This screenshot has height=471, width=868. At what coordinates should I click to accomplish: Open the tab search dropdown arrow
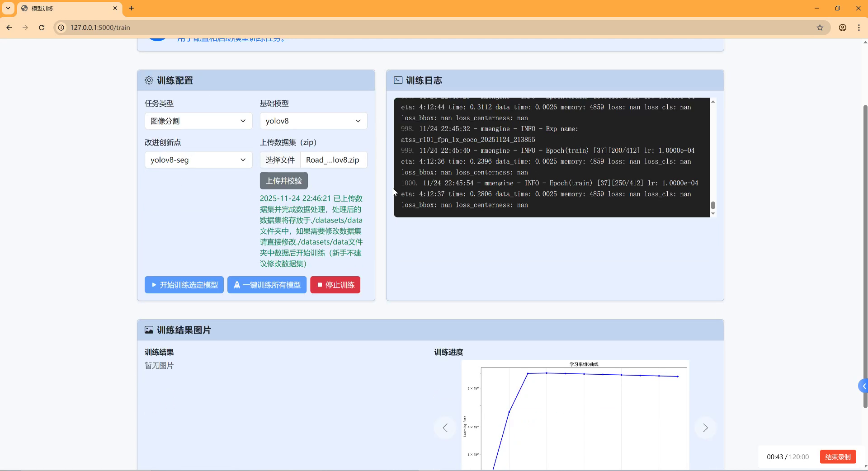(8, 8)
